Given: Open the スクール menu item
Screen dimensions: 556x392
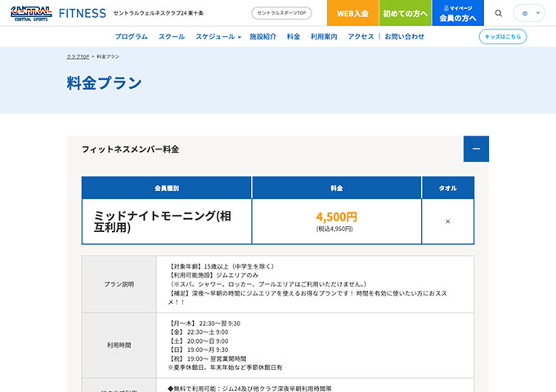Looking at the screenshot, I should pyautogui.click(x=172, y=37).
